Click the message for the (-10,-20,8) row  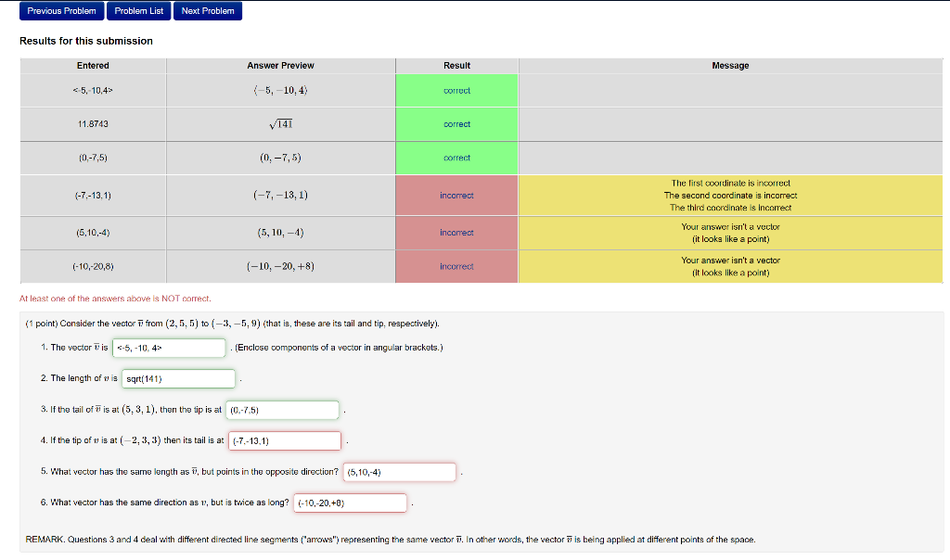click(x=731, y=266)
